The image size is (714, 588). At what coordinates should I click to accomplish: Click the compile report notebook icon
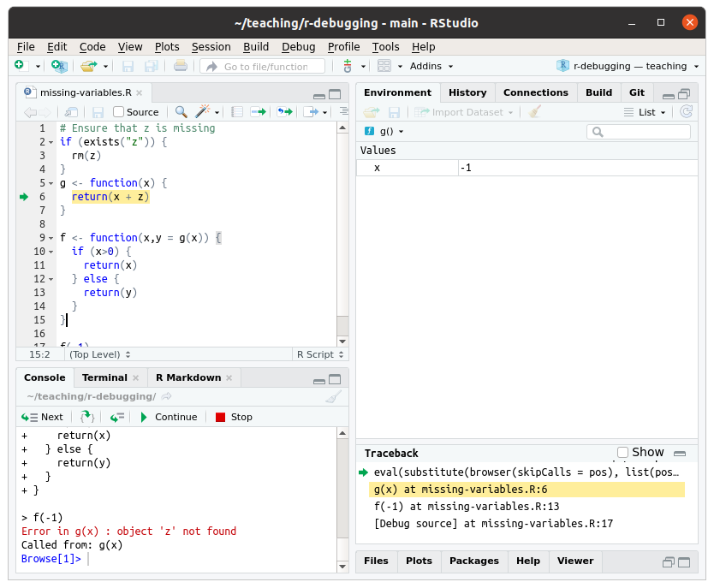(237, 111)
